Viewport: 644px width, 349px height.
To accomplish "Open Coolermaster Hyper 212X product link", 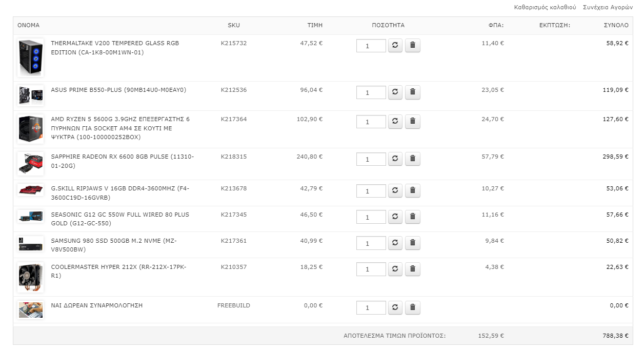I will tap(119, 271).
